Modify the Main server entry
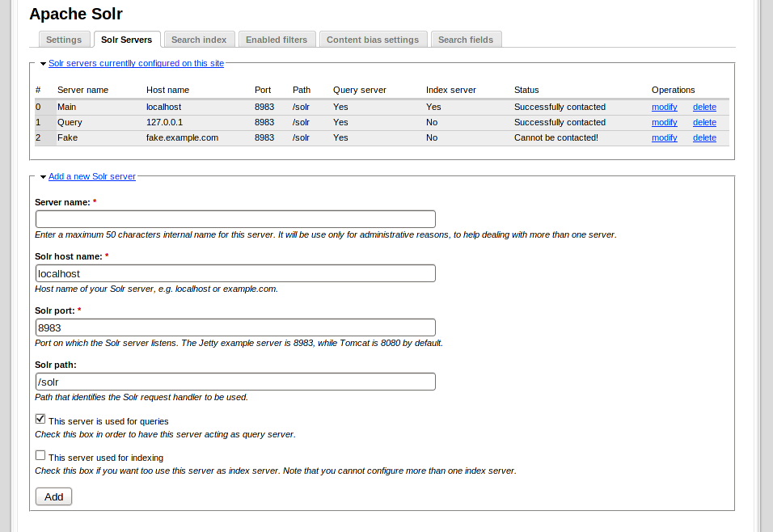 pos(664,107)
